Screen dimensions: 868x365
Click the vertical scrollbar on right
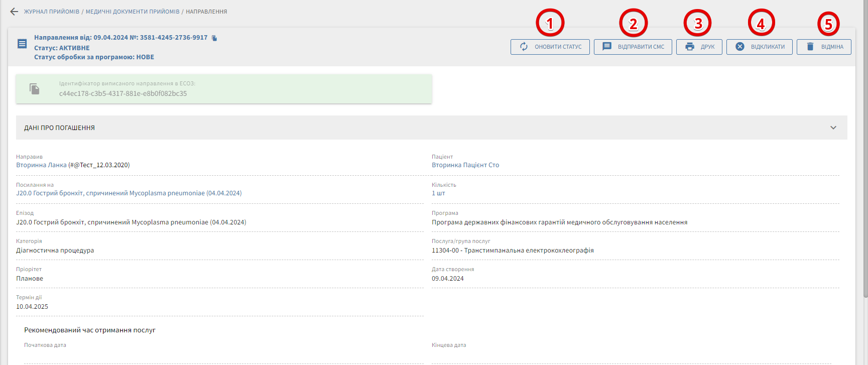pos(865,151)
